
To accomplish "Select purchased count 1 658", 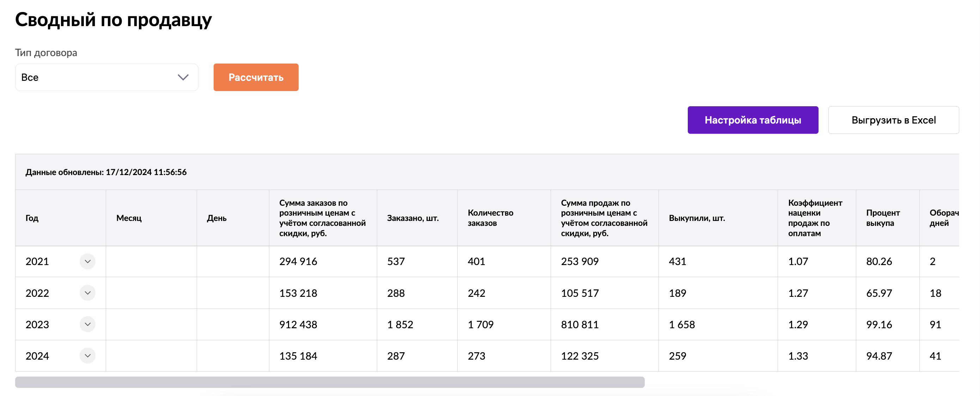I will point(682,324).
